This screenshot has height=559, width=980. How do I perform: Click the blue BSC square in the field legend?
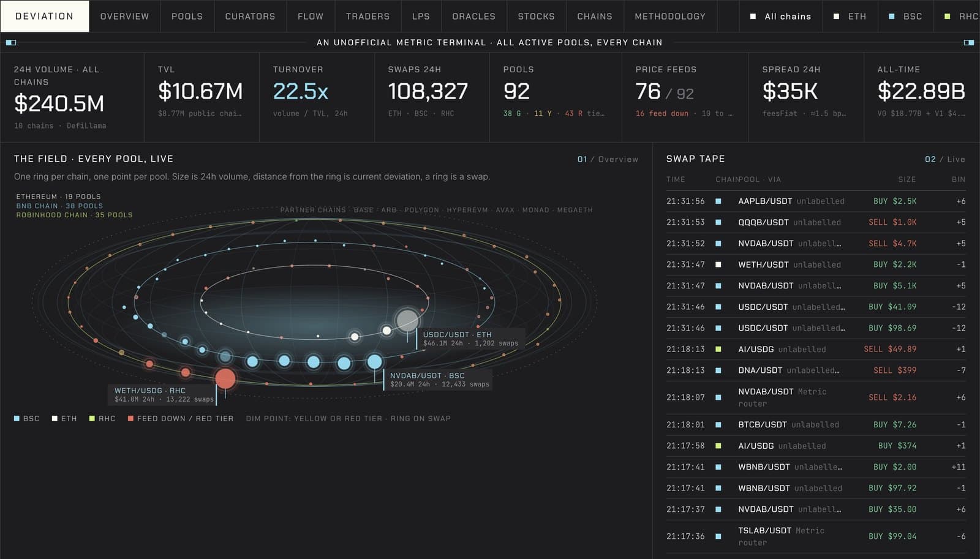(x=17, y=419)
